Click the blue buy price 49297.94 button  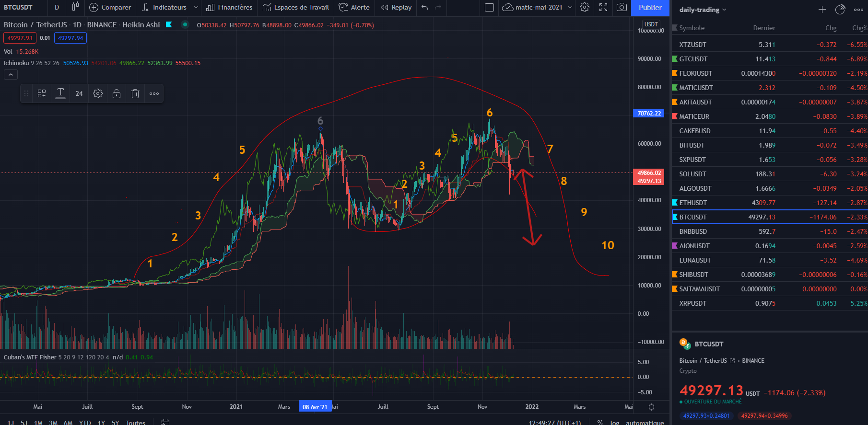(x=70, y=38)
